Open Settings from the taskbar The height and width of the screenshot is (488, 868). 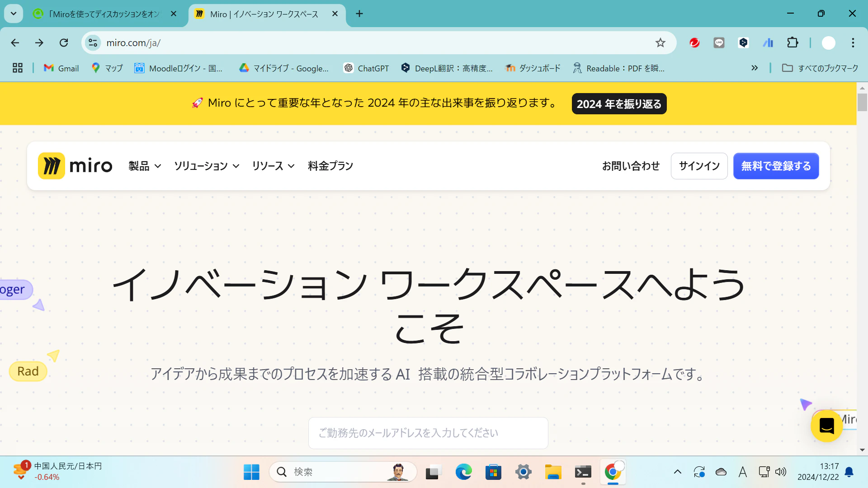(x=523, y=472)
